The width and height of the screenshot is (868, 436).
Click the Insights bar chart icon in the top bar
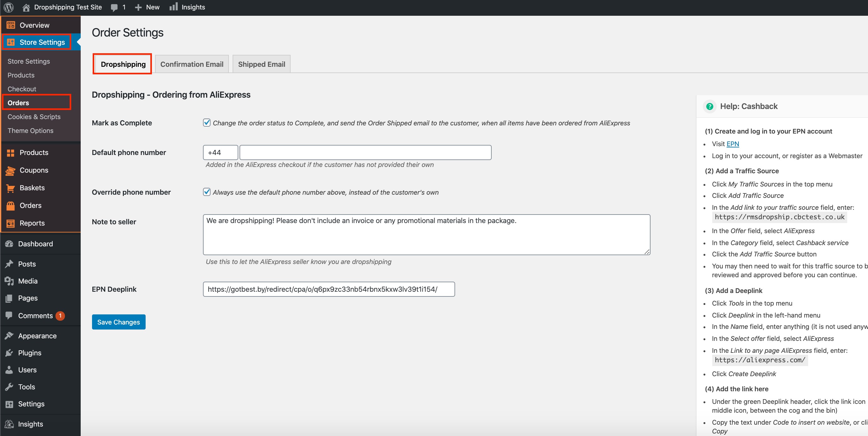[x=174, y=7]
